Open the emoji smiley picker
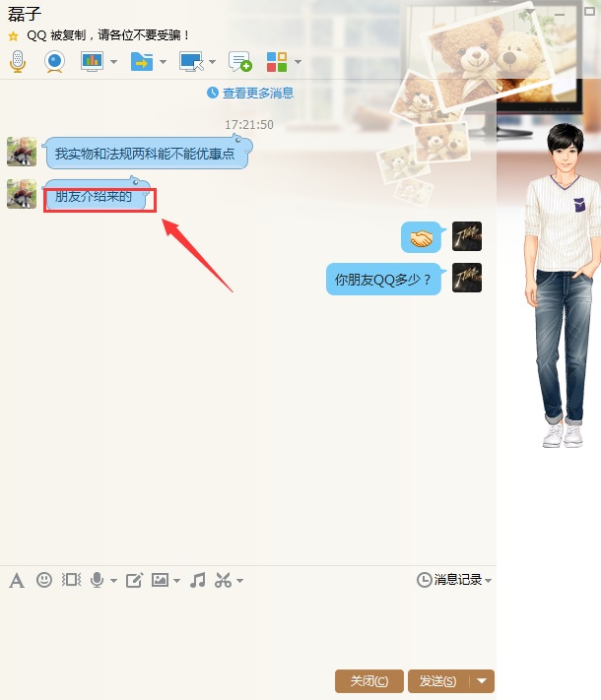The image size is (601, 700). pyautogui.click(x=44, y=580)
